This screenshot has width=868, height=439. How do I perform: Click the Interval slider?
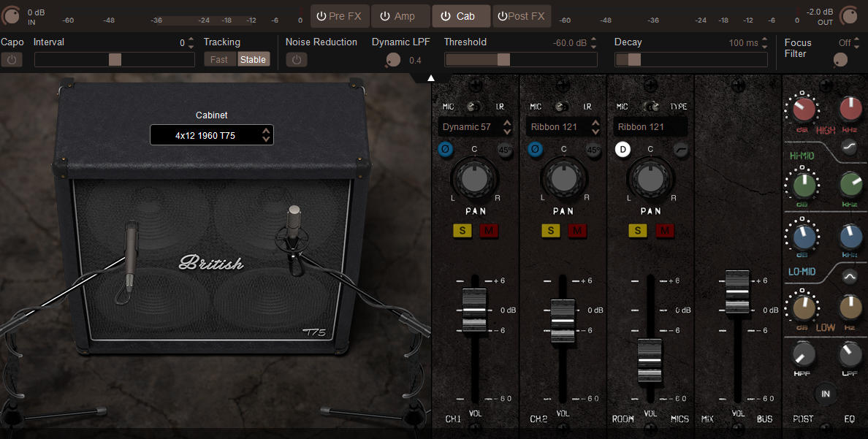(115, 60)
